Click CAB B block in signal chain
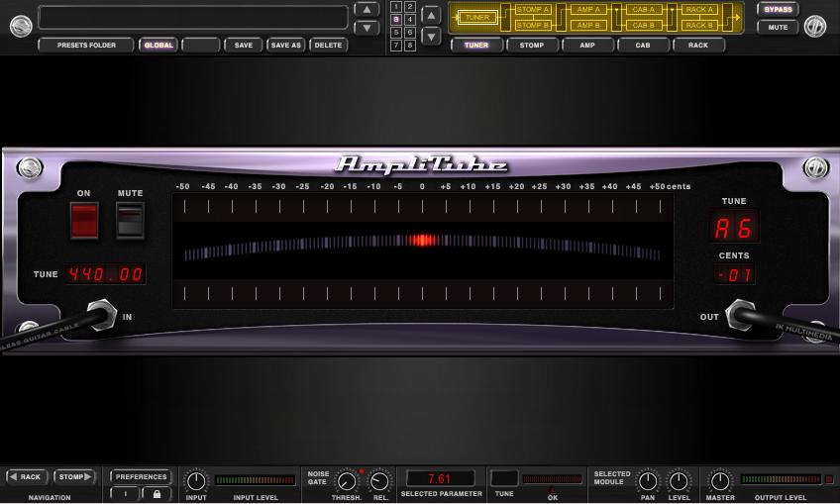The width and height of the screenshot is (840, 504). (644, 25)
